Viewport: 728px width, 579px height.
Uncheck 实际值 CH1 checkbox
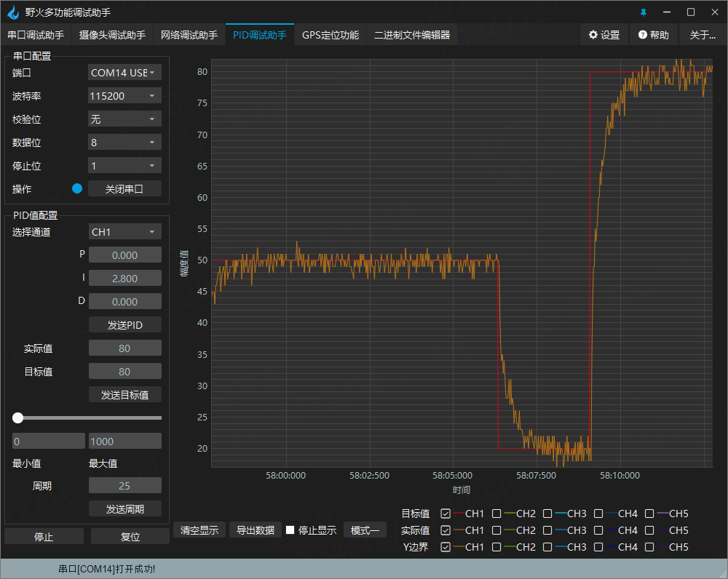[x=446, y=530]
